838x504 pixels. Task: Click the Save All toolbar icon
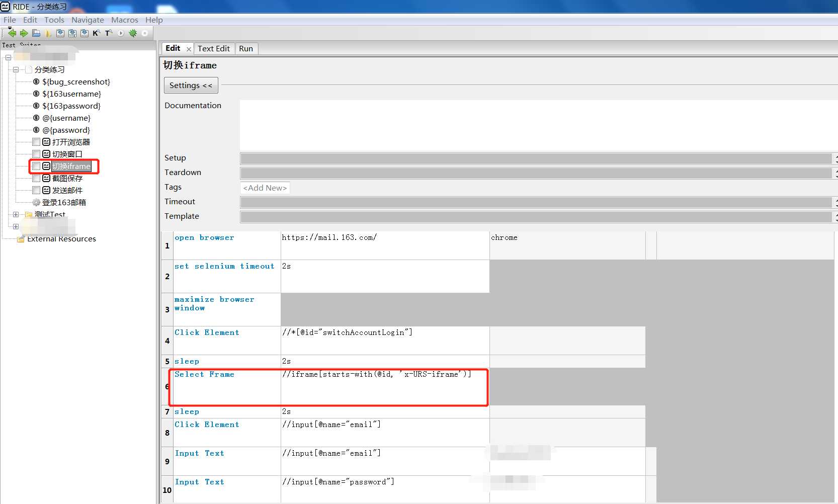click(72, 33)
